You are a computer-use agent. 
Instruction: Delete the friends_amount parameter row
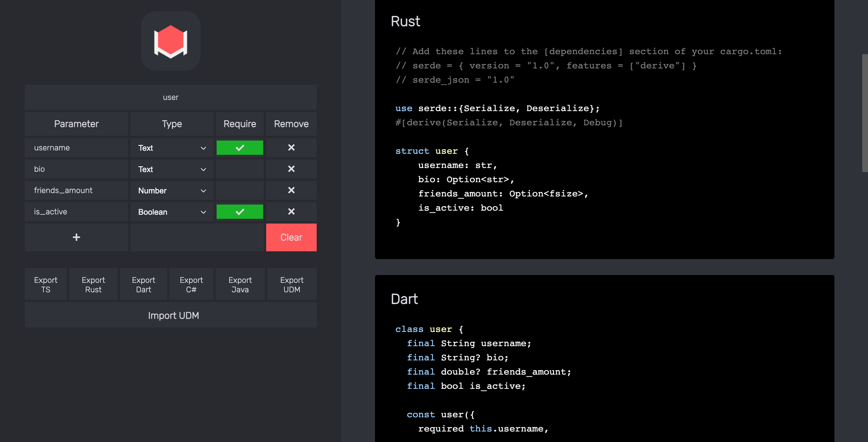[291, 190]
